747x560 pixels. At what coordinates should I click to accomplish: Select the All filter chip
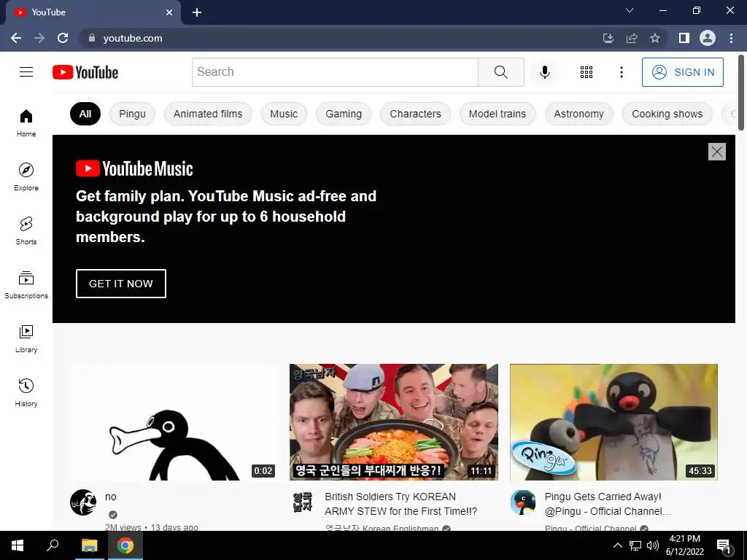(x=85, y=114)
